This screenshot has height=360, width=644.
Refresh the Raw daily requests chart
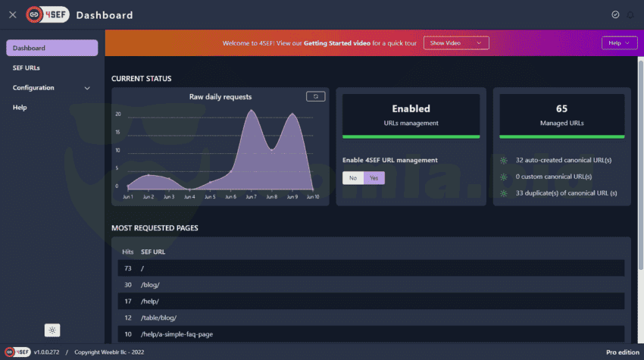(x=316, y=96)
